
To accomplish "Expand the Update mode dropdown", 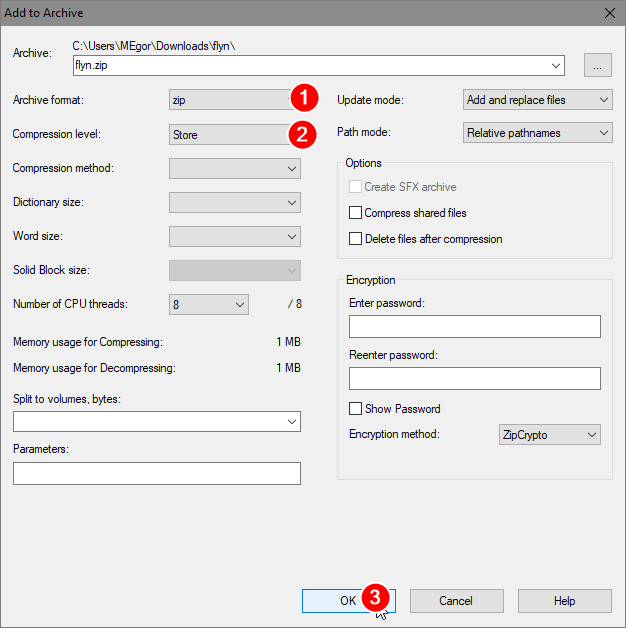I will point(538,101).
